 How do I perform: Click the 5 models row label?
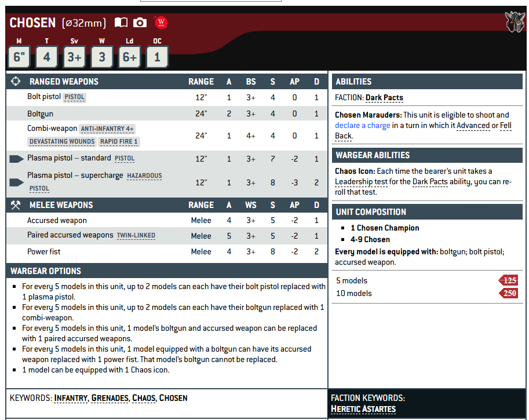point(352,280)
